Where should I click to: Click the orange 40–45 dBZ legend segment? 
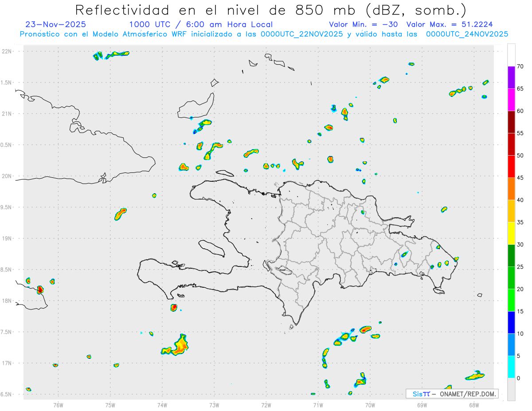tap(511, 189)
